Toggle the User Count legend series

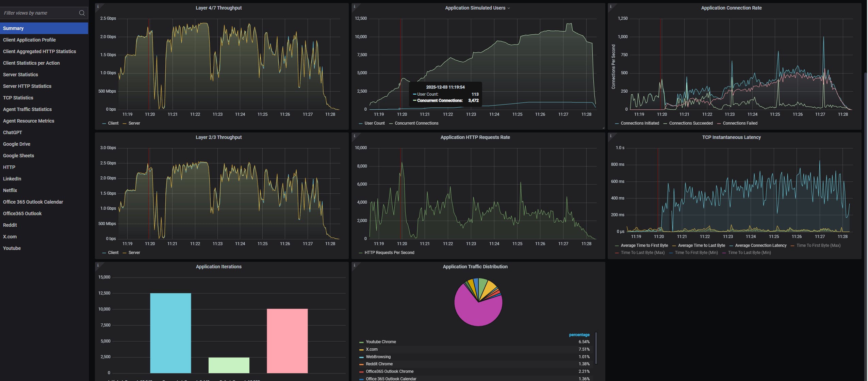(374, 123)
